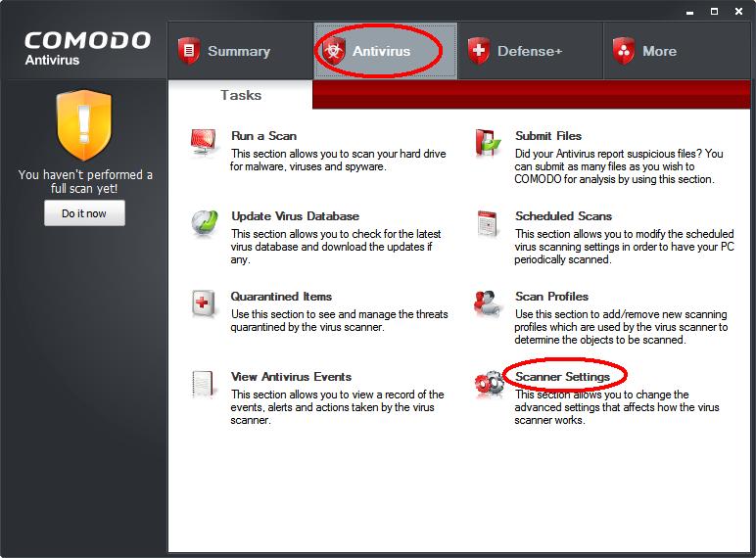
Task: Click the Quarantined Items icon
Action: coord(205,303)
